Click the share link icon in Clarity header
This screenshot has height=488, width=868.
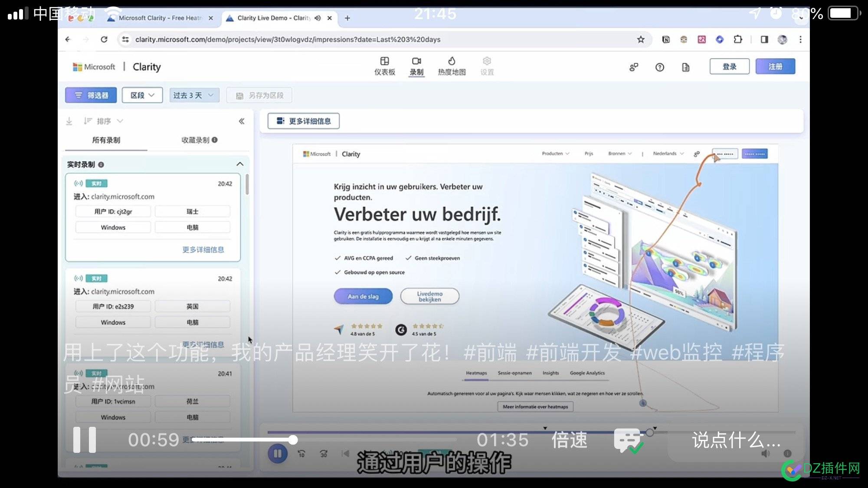(634, 67)
